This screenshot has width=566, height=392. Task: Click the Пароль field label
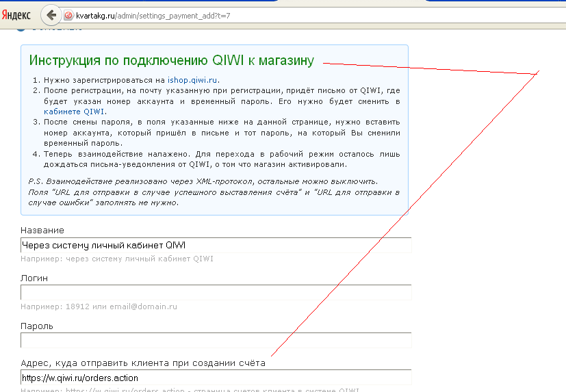click(x=37, y=326)
